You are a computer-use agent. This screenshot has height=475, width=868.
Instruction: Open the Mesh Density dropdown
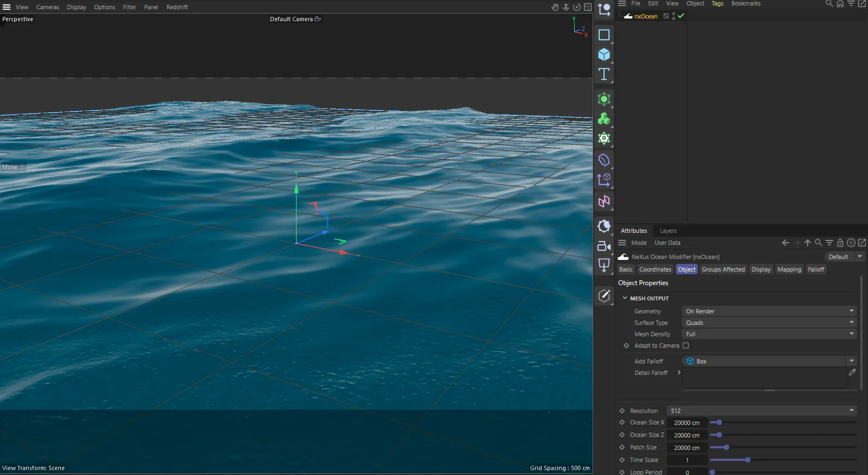pos(769,334)
